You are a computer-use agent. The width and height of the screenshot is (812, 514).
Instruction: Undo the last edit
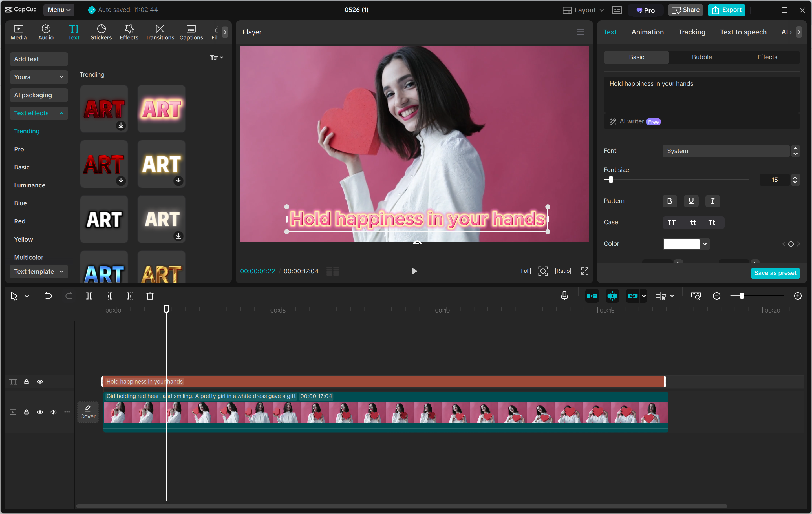click(48, 296)
